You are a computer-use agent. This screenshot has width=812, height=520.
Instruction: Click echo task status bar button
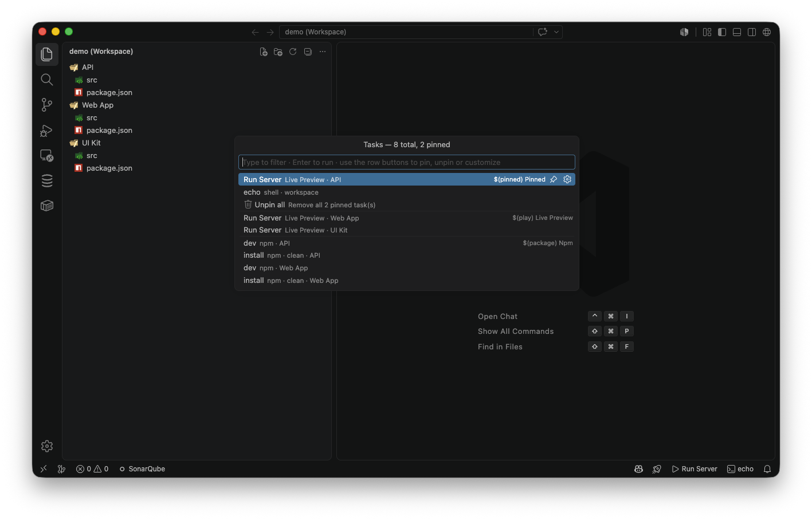[740, 469]
